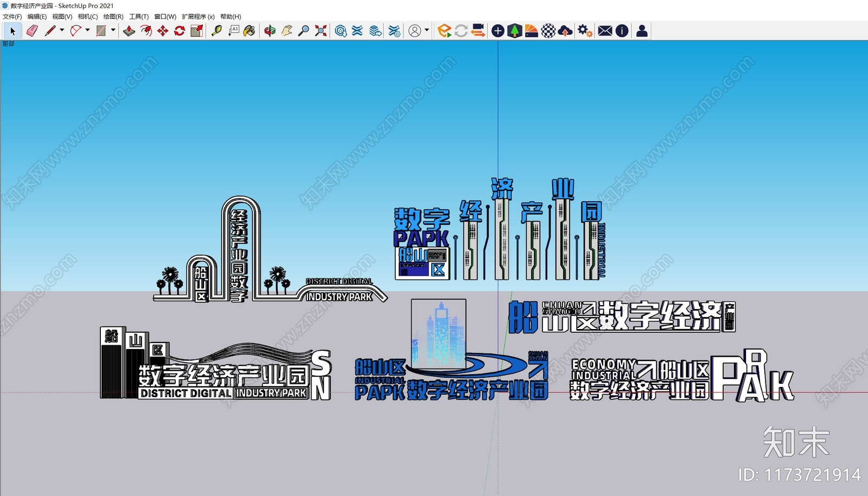Open the 相机(C) Camera menu
The height and width of the screenshot is (496, 868).
[88, 17]
